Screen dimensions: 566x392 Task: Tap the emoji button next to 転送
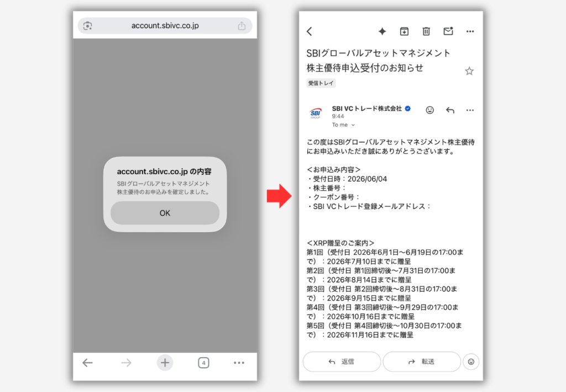(471, 362)
